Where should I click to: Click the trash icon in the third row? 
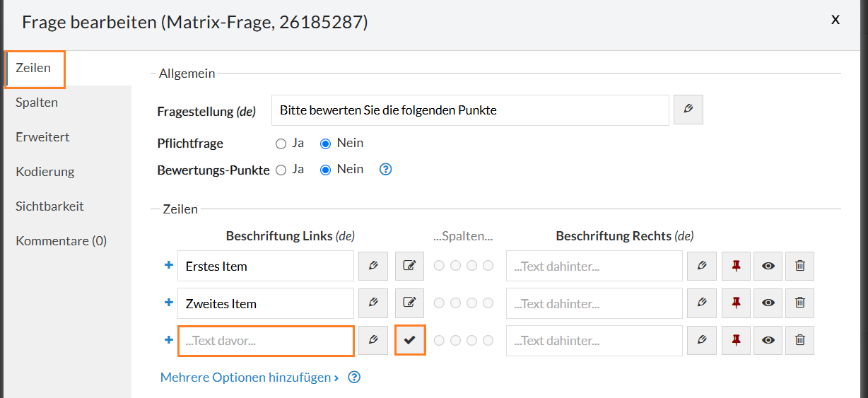coord(799,340)
